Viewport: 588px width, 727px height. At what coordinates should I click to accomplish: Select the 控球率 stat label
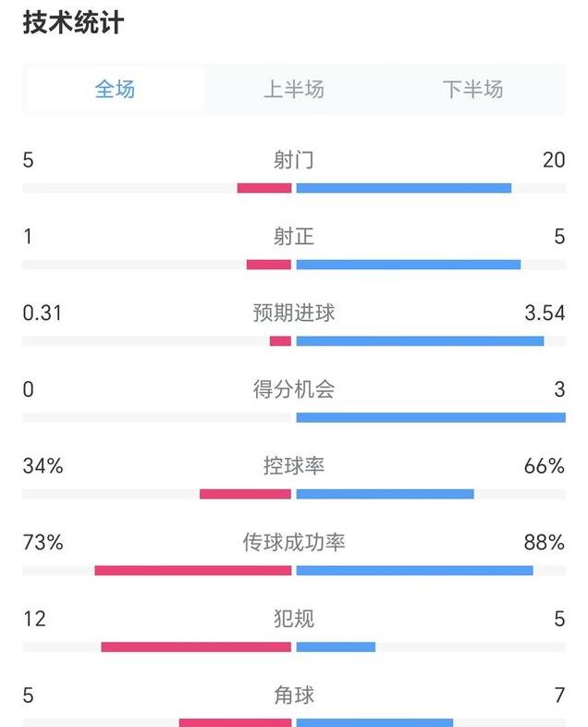[x=294, y=466]
